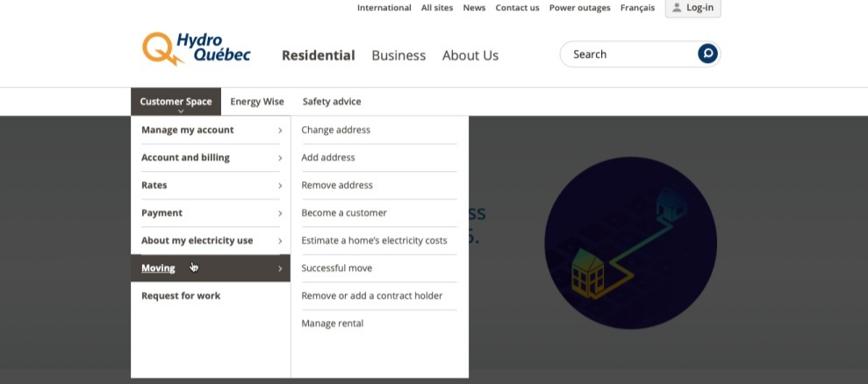Click the circular house illustration
The width and height of the screenshot is (868, 384).
(630, 244)
